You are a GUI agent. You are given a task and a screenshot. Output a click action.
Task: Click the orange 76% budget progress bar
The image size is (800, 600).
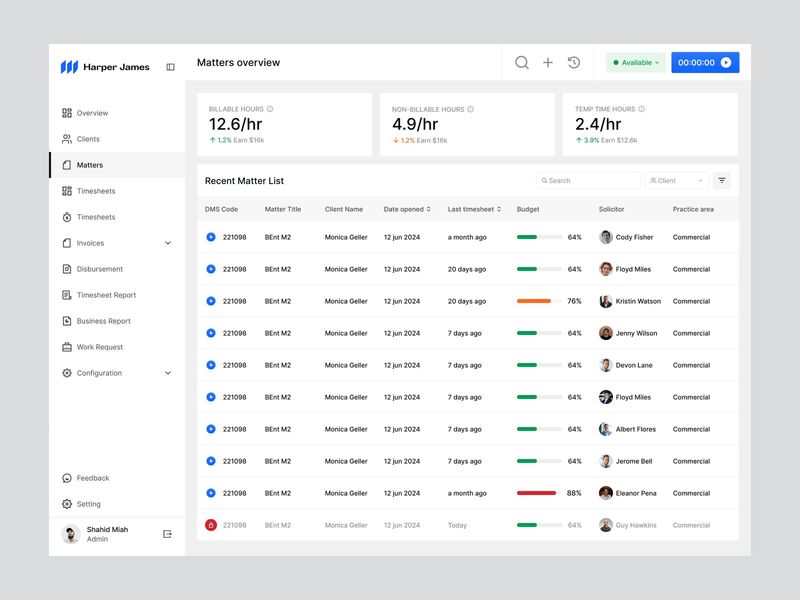(536, 301)
